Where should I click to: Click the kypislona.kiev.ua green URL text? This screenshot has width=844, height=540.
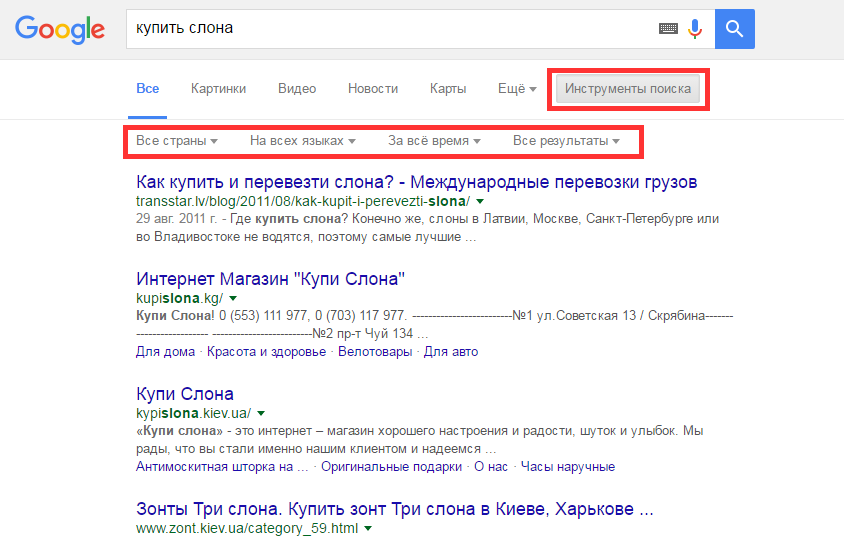point(193,413)
